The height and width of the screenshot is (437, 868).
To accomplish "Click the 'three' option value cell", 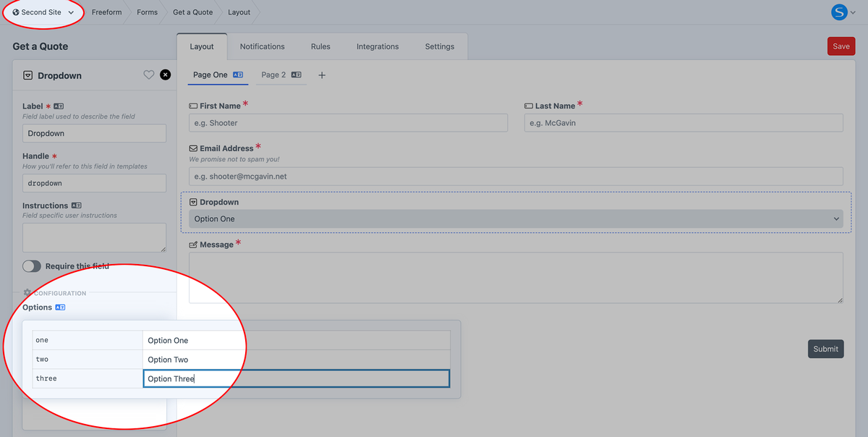I will click(88, 378).
